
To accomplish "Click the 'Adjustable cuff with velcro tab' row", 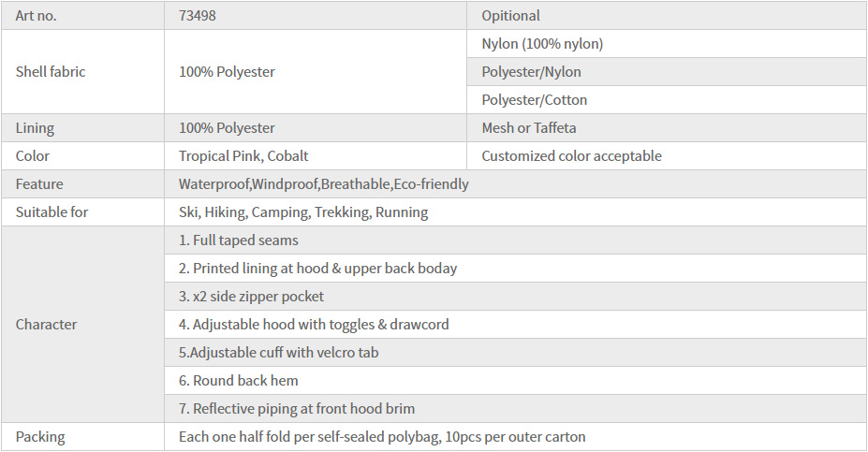I will [x=278, y=353].
